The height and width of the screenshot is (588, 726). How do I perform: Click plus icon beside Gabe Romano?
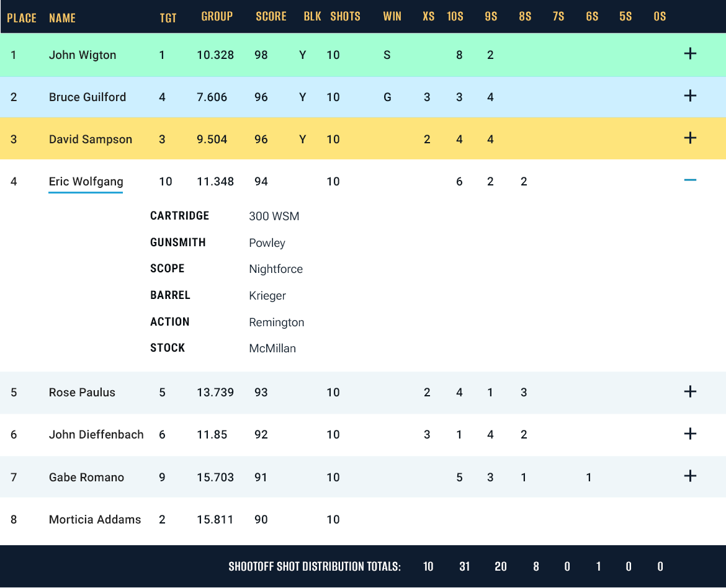[x=690, y=476]
